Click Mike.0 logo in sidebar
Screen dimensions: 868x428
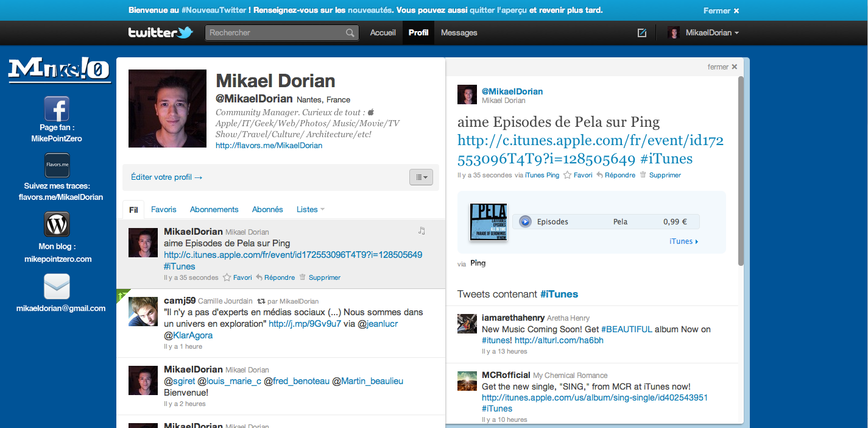tap(59, 70)
